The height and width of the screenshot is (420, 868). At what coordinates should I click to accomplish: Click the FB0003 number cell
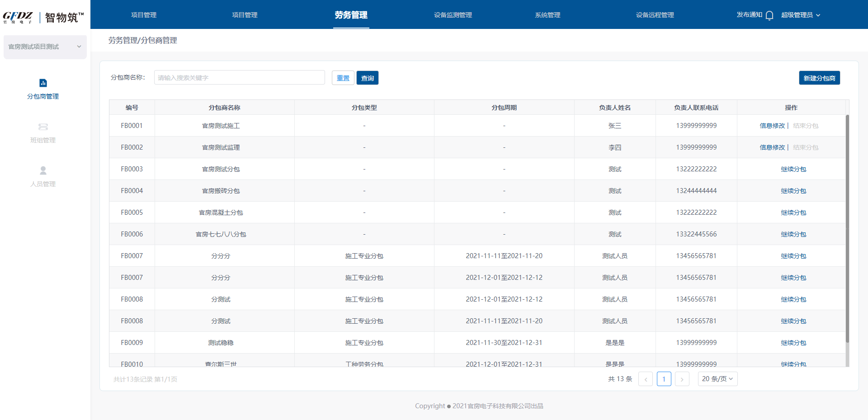132,169
